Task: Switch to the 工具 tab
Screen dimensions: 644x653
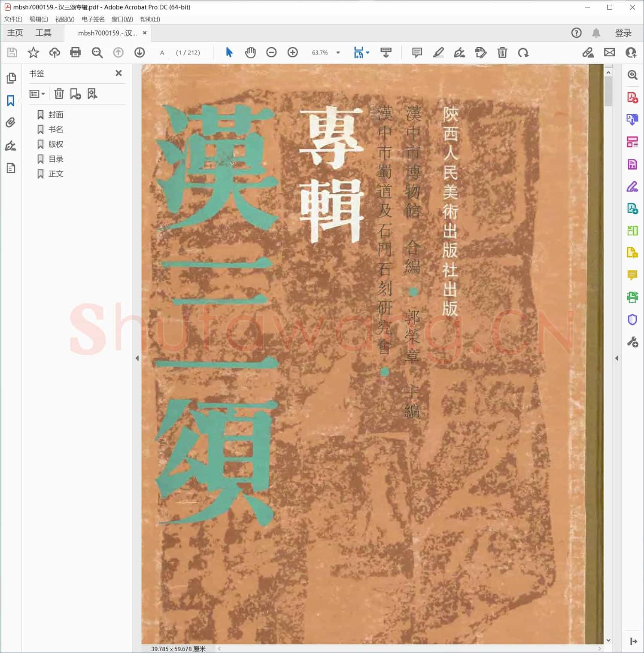Action: [x=43, y=33]
